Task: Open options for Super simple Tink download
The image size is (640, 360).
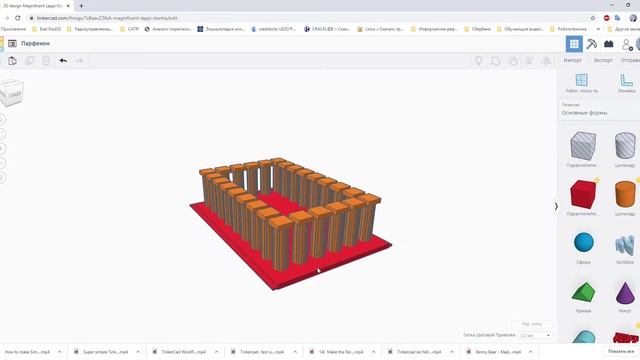Action: point(138,352)
